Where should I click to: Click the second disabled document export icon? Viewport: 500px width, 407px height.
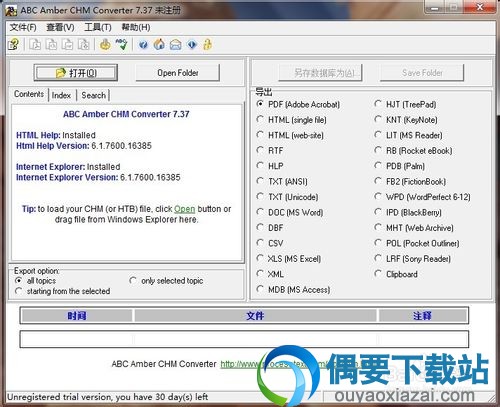point(51,44)
